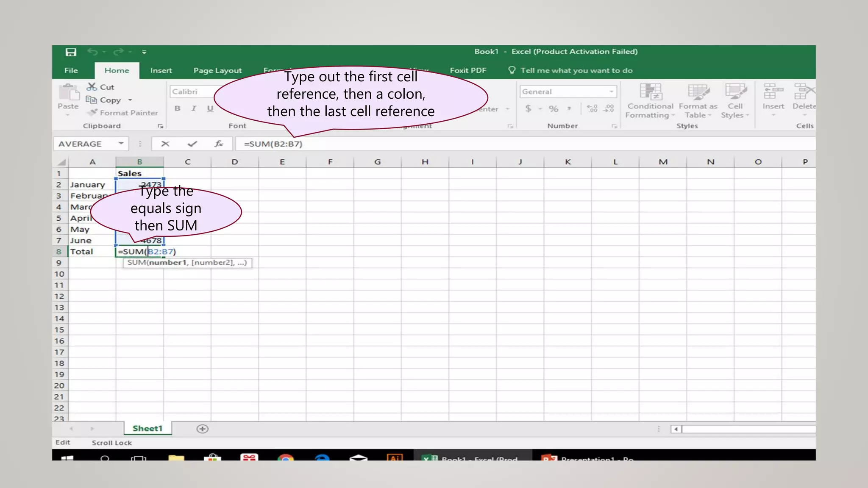Image resolution: width=868 pixels, height=488 pixels.
Task: Confirm formula with checkmark icon
Action: pos(192,144)
